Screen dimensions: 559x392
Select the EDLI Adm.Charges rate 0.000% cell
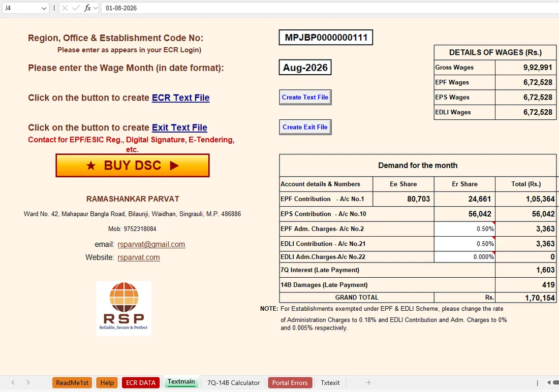pos(464,257)
